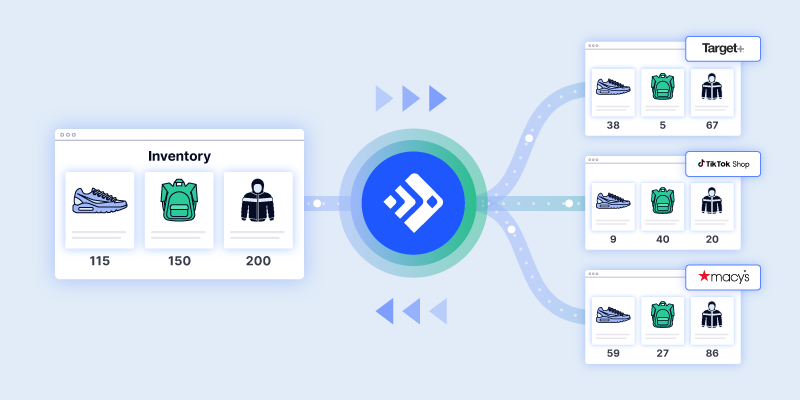
Task: Open the Target+ label tab
Action: coord(722,49)
